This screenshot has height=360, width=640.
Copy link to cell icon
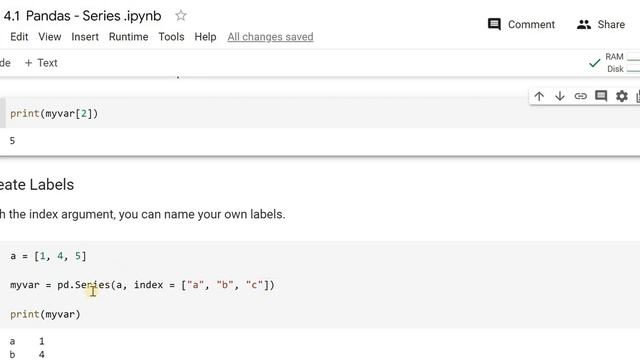coord(580,96)
